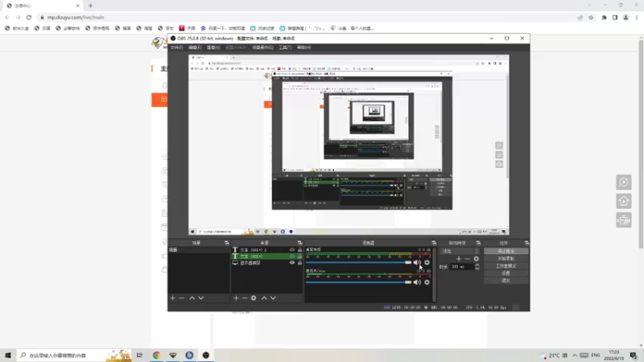Click the Stop Streaming button
644x362 pixels.
(x=506, y=251)
